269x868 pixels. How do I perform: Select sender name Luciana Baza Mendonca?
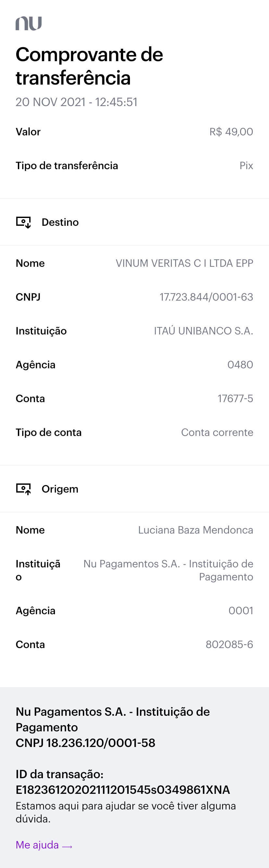coord(195,530)
